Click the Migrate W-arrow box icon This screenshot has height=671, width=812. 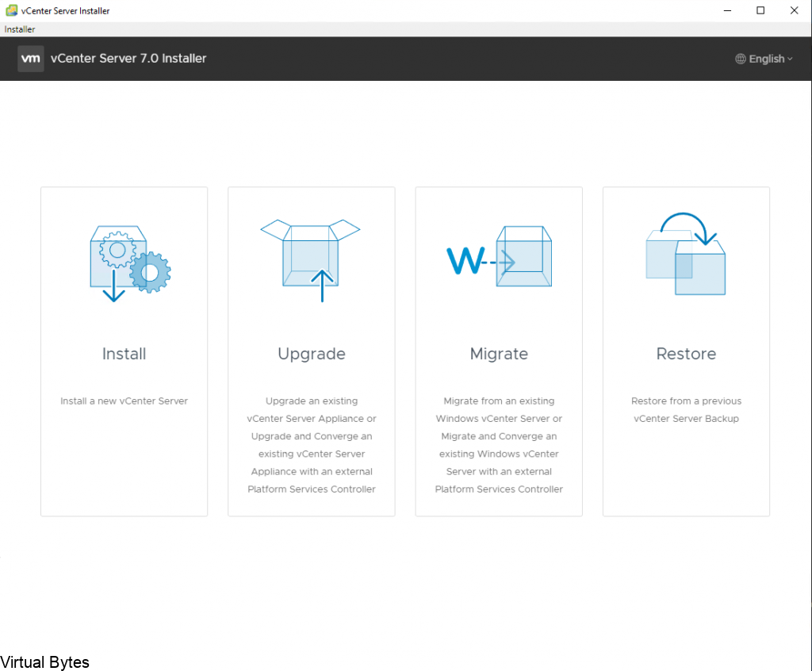point(500,256)
